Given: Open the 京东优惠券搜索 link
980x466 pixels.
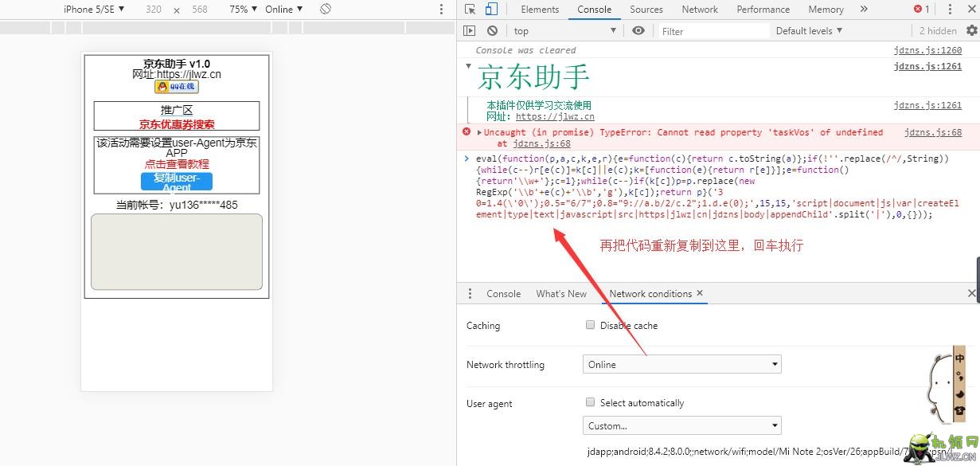Looking at the screenshot, I should pos(177,124).
